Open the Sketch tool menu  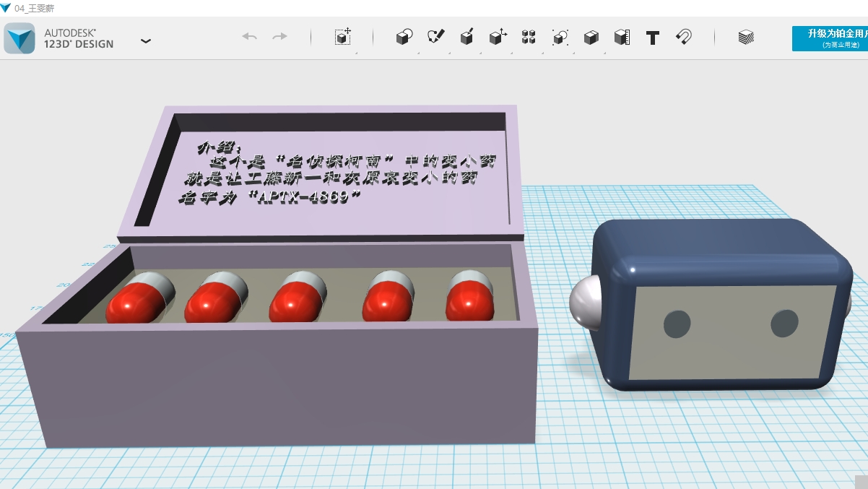point(435,37)
